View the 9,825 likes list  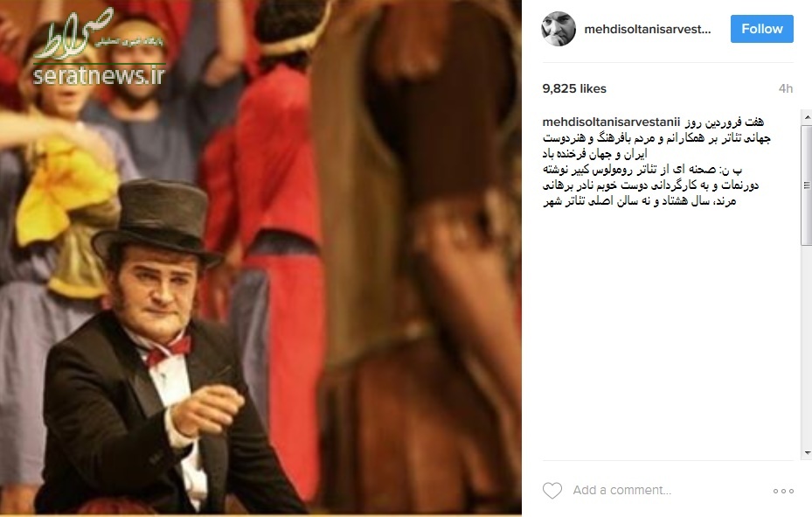pyautogui.click(x=574, y=88)
